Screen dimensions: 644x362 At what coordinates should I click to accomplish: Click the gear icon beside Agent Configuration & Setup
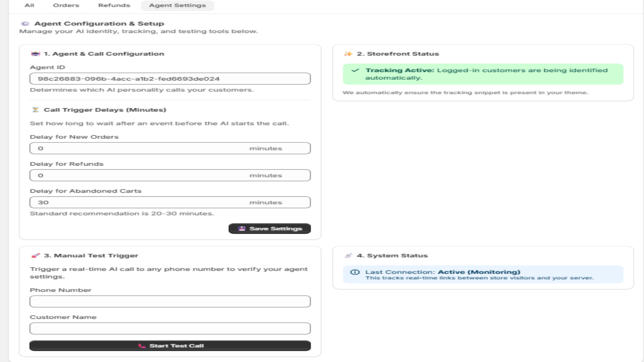pos(25,24)
